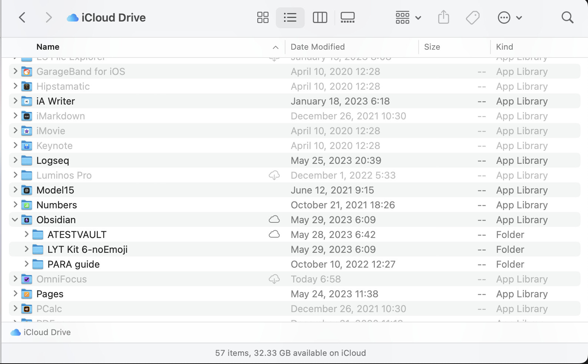This screenshot has height=364, width=588.
Task: Select the GarageBand for iOS folder icon
Action: 27,72
